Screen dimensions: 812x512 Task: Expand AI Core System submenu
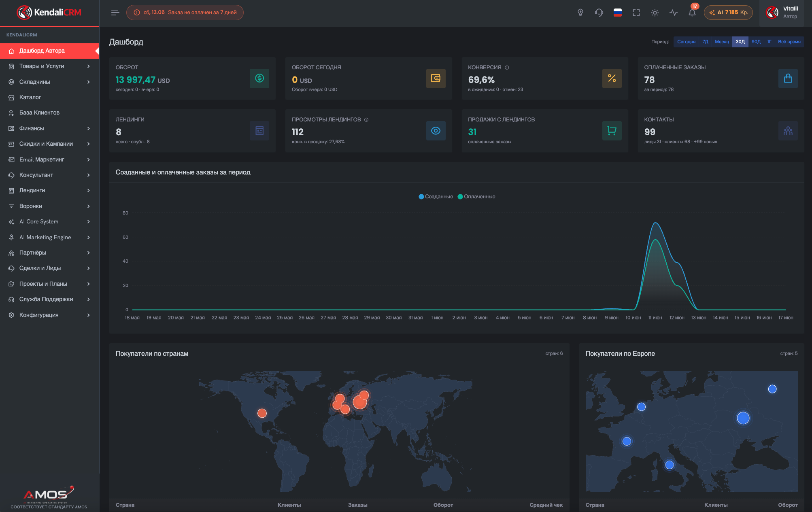click(x=49, y=221)
